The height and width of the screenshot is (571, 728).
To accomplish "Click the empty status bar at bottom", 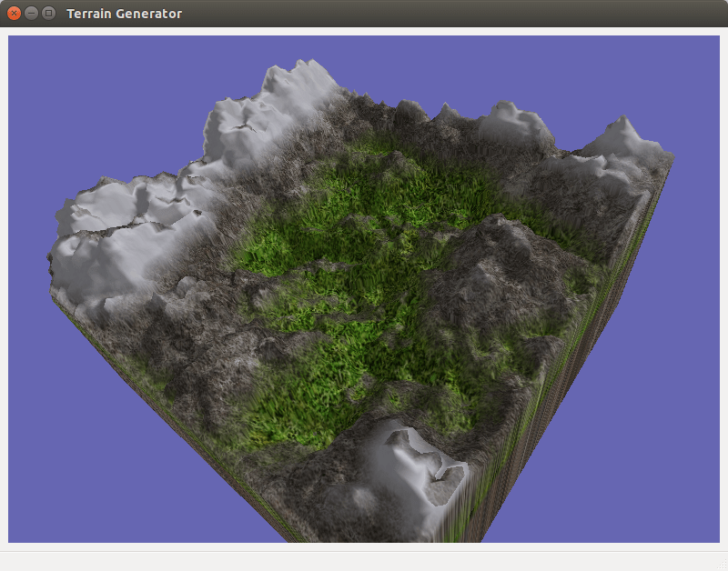I will pyautogui.click(x=364, y=560).
